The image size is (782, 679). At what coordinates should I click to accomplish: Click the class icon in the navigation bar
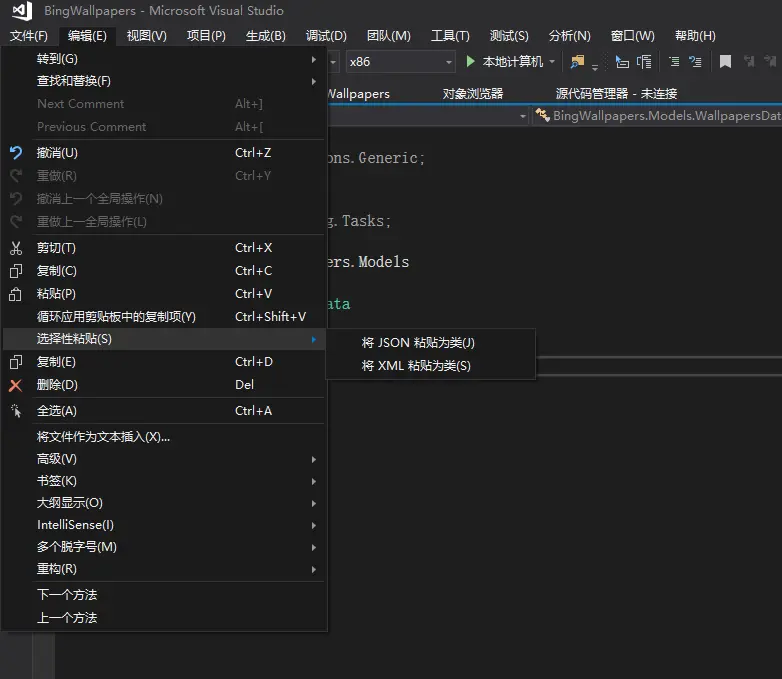542,115
